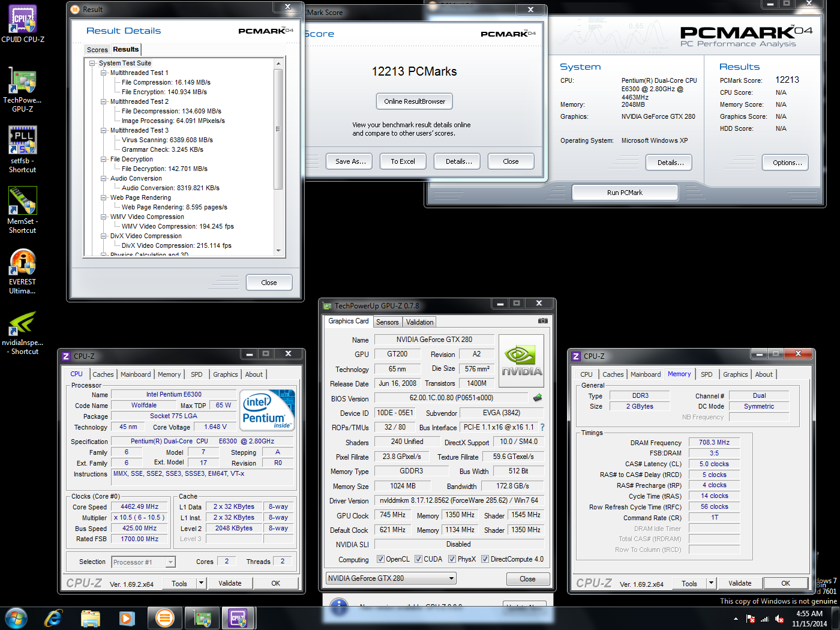840x630 pixels.
Task: Click the To Excel button
Action: pos(403,161)
